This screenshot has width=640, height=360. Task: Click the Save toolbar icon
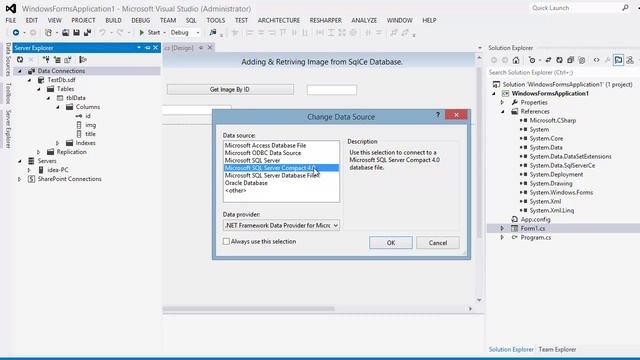tap(76, 32)
